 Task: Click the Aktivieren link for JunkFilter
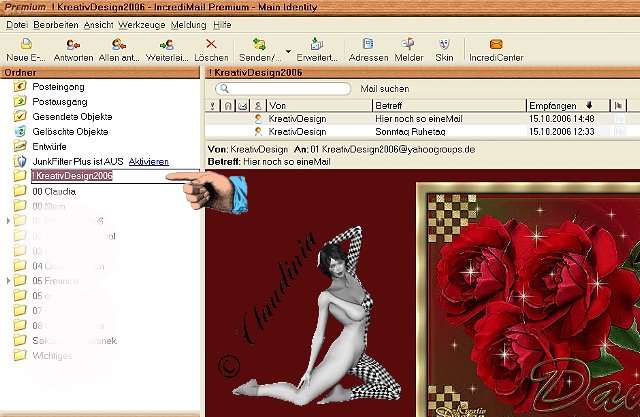pos(149,162)
